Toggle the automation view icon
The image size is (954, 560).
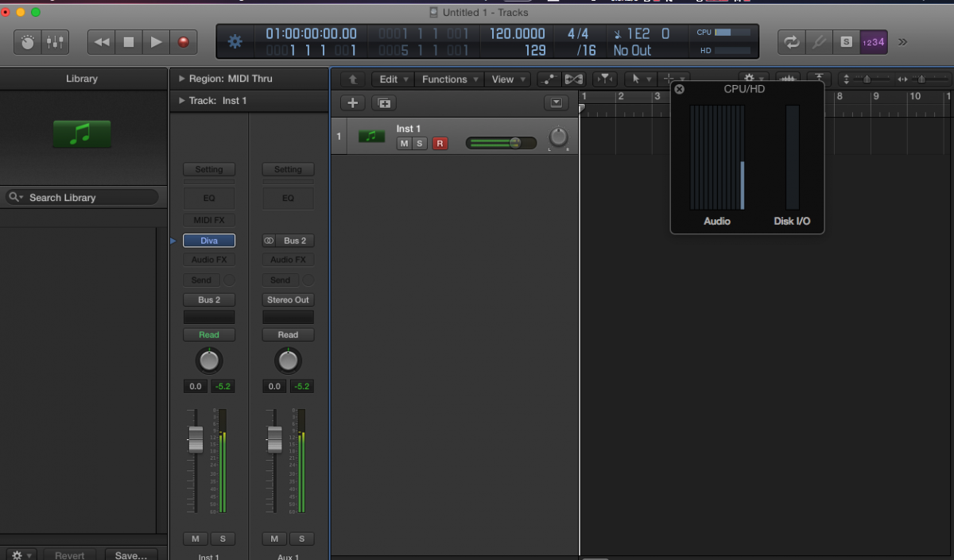(549, 79)
